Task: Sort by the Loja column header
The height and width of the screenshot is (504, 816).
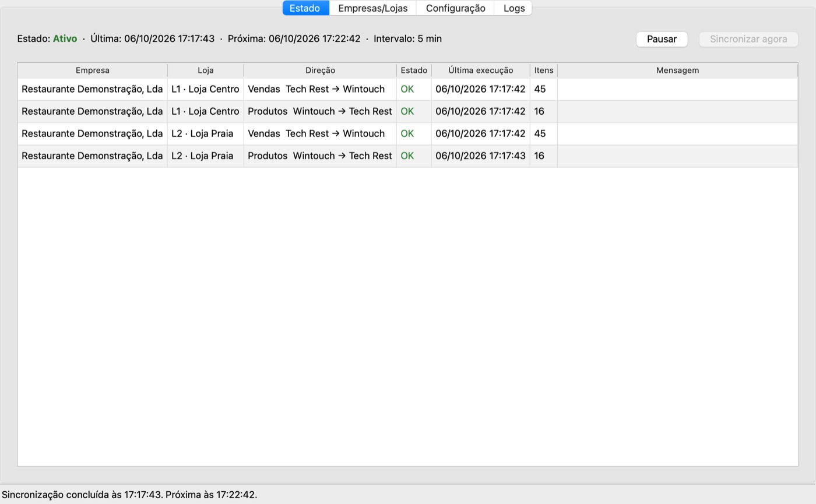Action: point(205,71)
